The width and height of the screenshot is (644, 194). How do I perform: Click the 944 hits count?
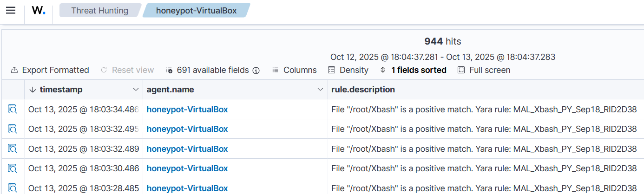point(443,41)
